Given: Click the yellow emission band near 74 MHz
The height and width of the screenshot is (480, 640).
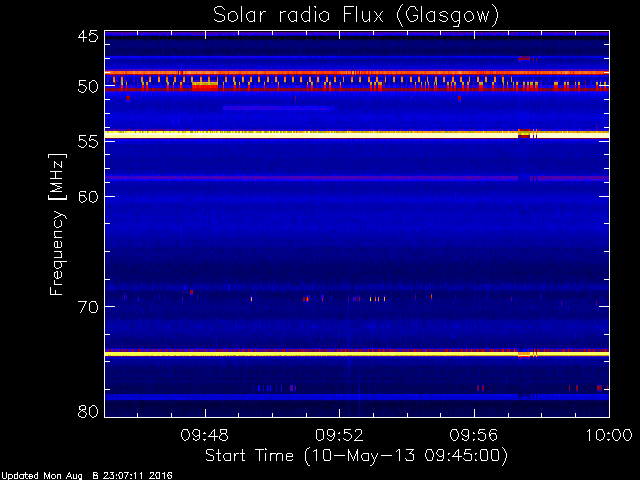Looking at the screenshot, I should click(357, 353).
